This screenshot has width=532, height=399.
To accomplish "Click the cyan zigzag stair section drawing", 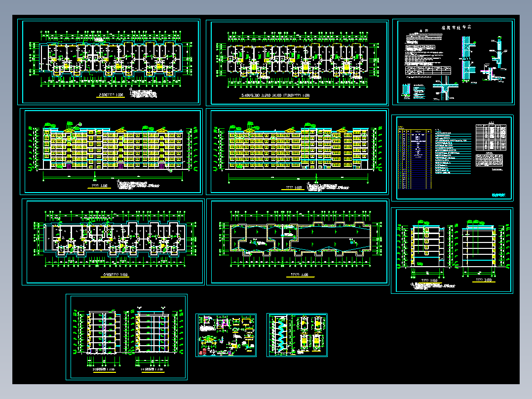I will (282, 335).
